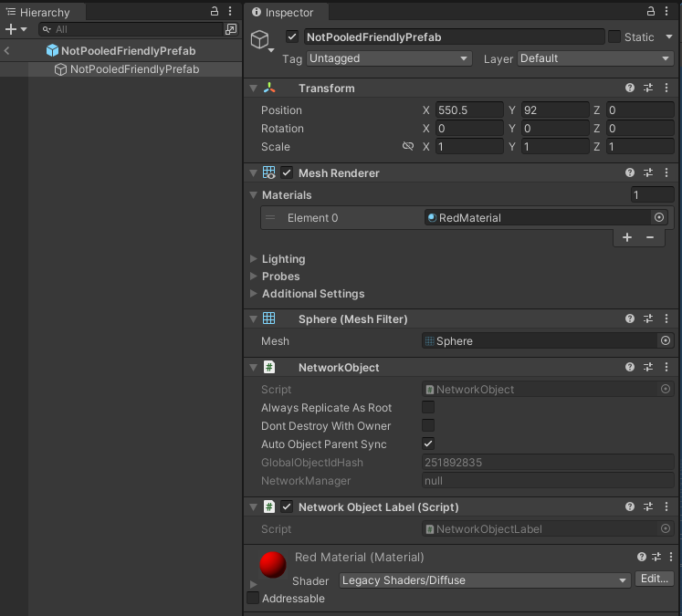Open Mesh Renderer preset settings icon

[648, 173]
